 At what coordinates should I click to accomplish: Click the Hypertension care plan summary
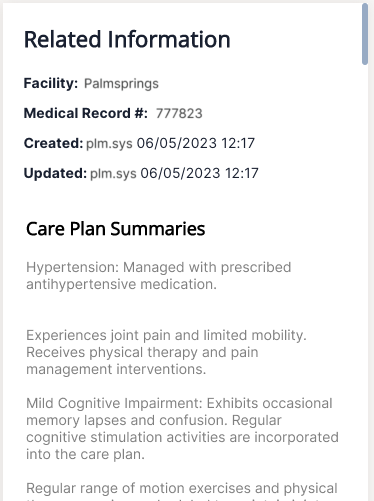pos(159,276)
